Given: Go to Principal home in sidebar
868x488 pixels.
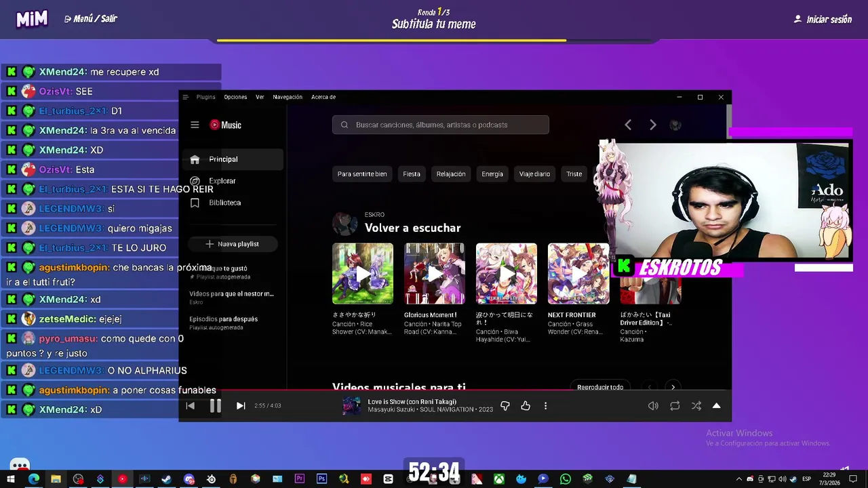Looking at the screenshot, I should click(233, 159).
